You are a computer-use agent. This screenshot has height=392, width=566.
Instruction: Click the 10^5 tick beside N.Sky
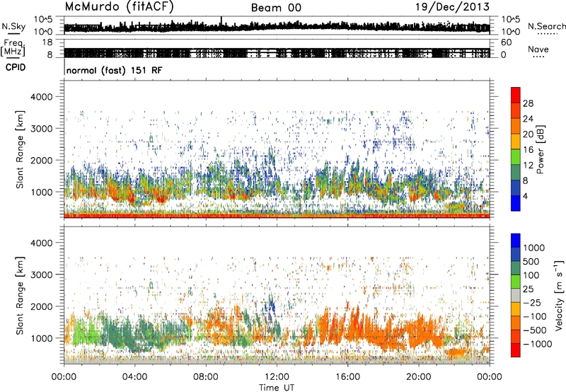click(x=44, y=20)
